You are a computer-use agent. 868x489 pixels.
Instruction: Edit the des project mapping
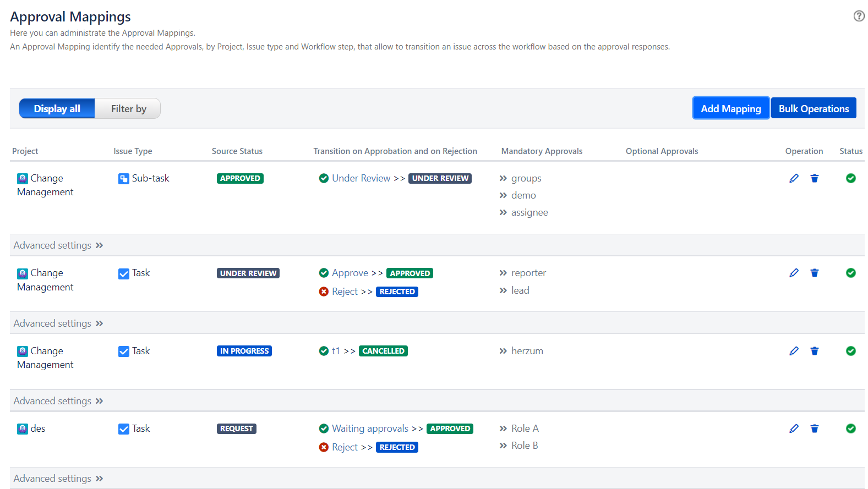(794, 428)
